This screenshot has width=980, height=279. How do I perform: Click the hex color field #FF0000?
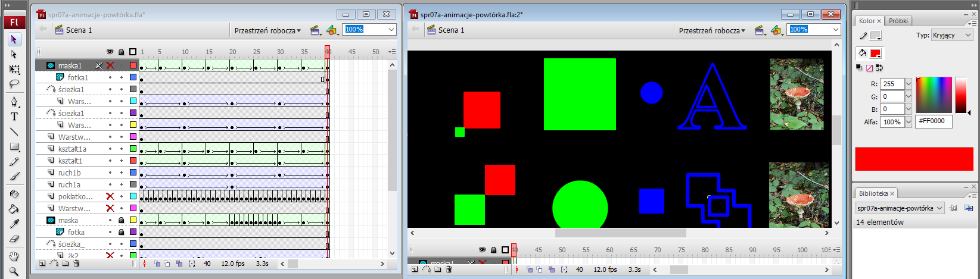934,121
